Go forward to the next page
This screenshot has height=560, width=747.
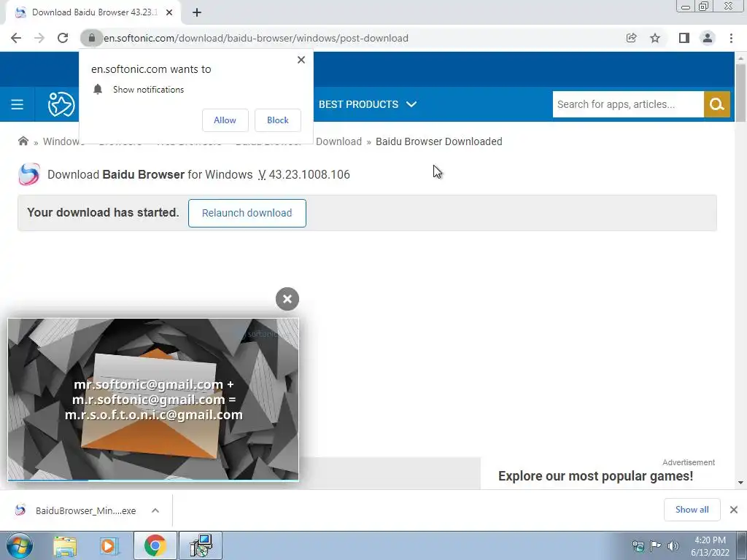(x=39, y=38)
